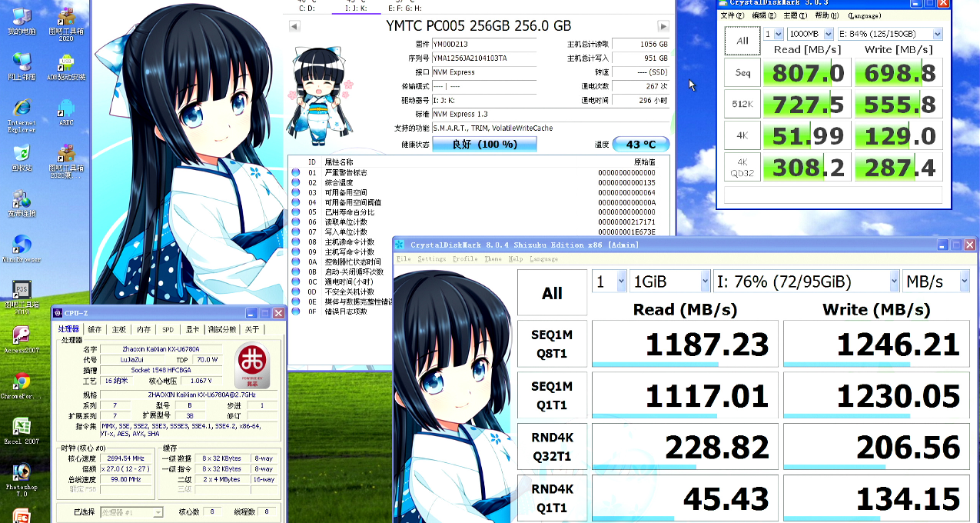Open Settings menu in CrystalDiskMark 8

(432, 259)
